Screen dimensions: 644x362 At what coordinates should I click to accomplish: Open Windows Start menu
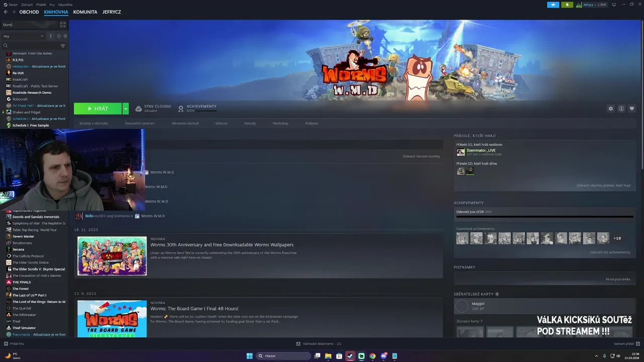[x=250, y=356]
